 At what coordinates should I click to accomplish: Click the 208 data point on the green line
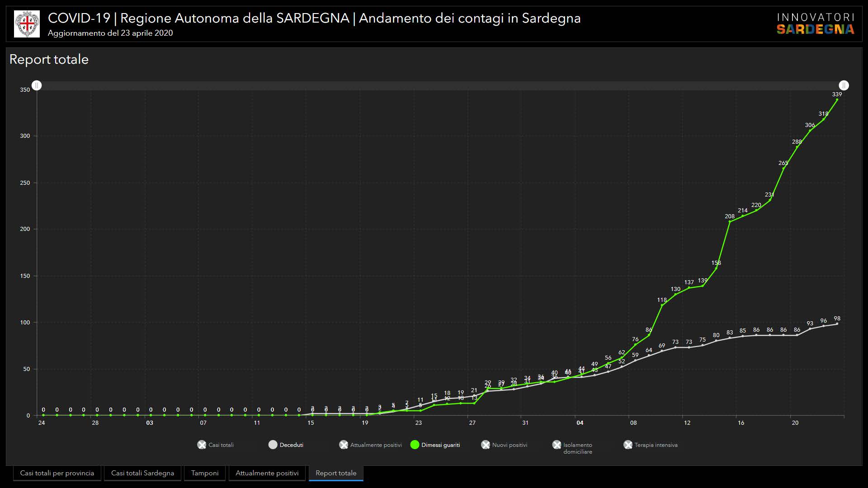click(730, 221)
